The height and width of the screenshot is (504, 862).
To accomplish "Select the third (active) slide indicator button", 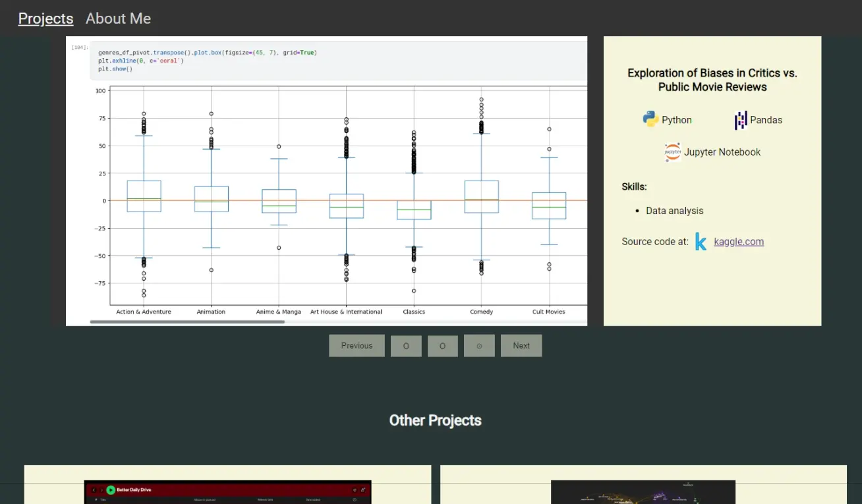I will click(x=479, y=346).
